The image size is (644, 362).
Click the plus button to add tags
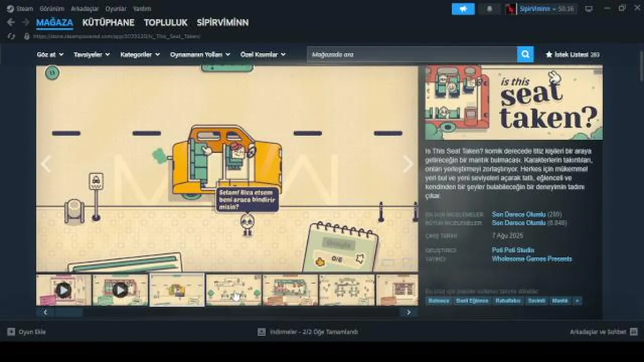coord(577,301)
